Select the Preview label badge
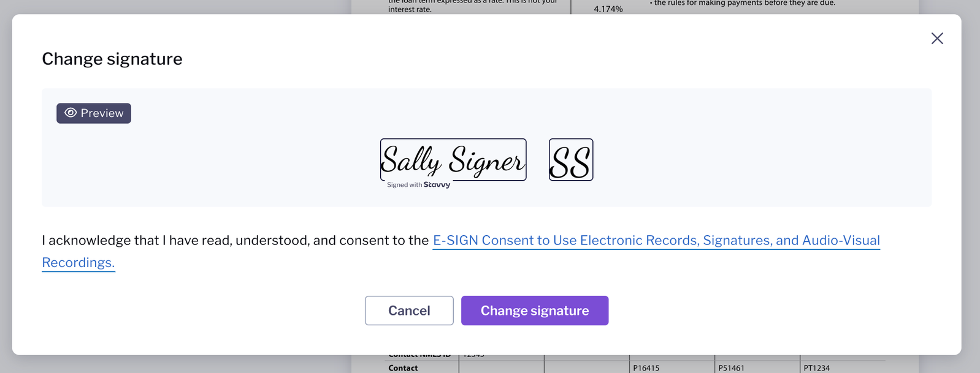This screenshot has height=373, width=980. [x=94, y=113]
